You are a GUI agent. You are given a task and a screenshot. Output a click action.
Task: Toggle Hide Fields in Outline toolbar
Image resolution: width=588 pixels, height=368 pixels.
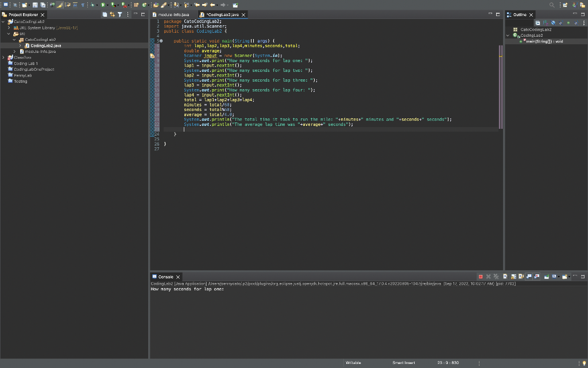[553, 23]
